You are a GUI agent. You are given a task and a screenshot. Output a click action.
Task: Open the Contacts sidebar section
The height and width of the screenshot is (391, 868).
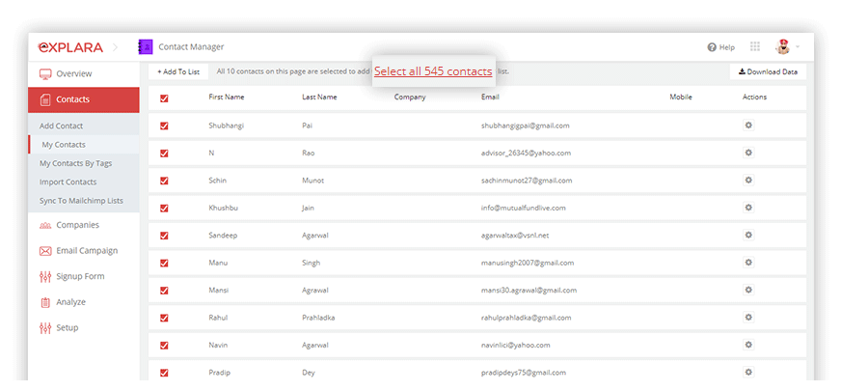[x=84, y=99]
